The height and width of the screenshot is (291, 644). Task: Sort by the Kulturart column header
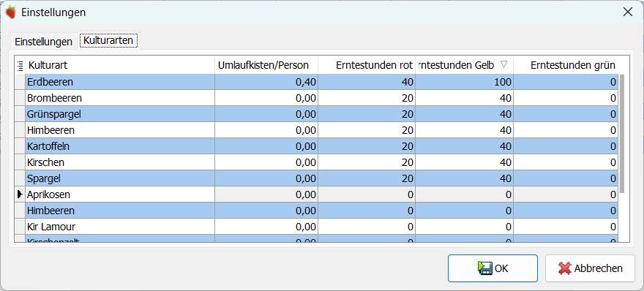[x=120, y=65]
